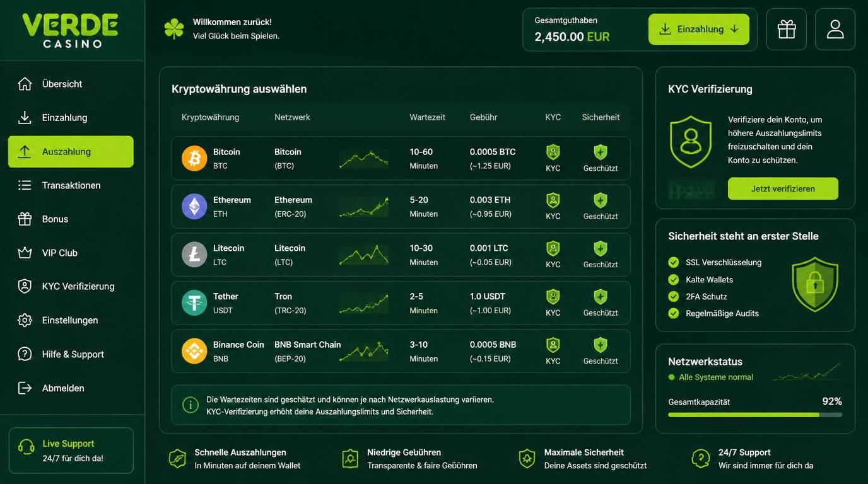Go to Einzahlung in the sidebar
868x484 pixels.
(x=71, y=118)
